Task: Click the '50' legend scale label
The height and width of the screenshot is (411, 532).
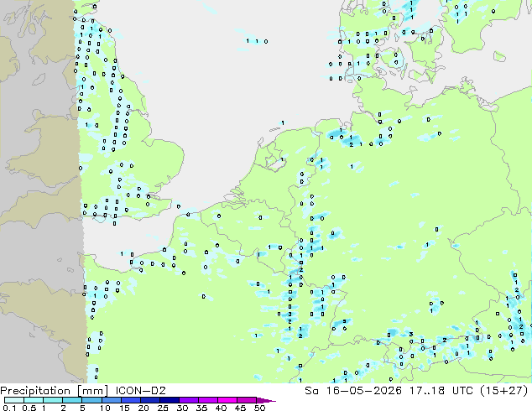Action: click(259, 408)
